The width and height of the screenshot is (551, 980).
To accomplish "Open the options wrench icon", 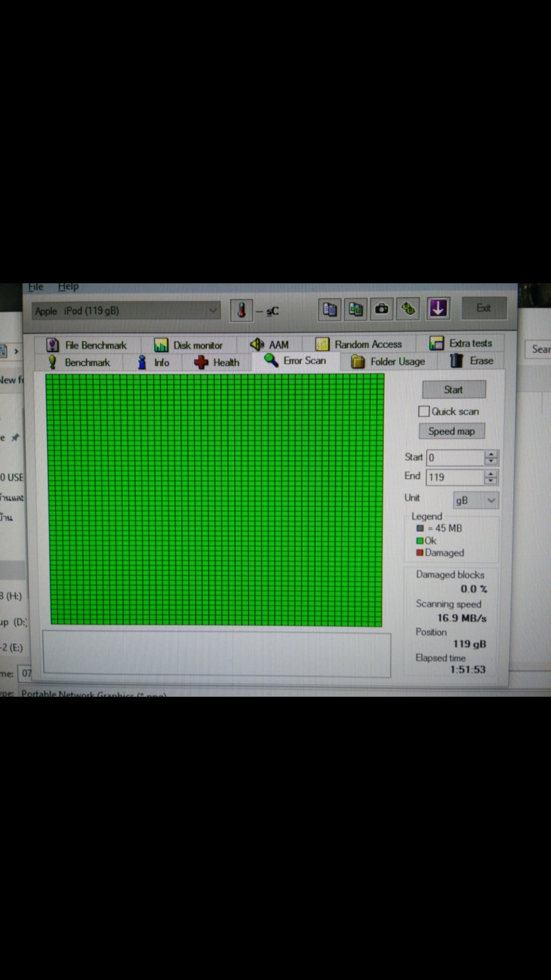I will click(408, 309).
